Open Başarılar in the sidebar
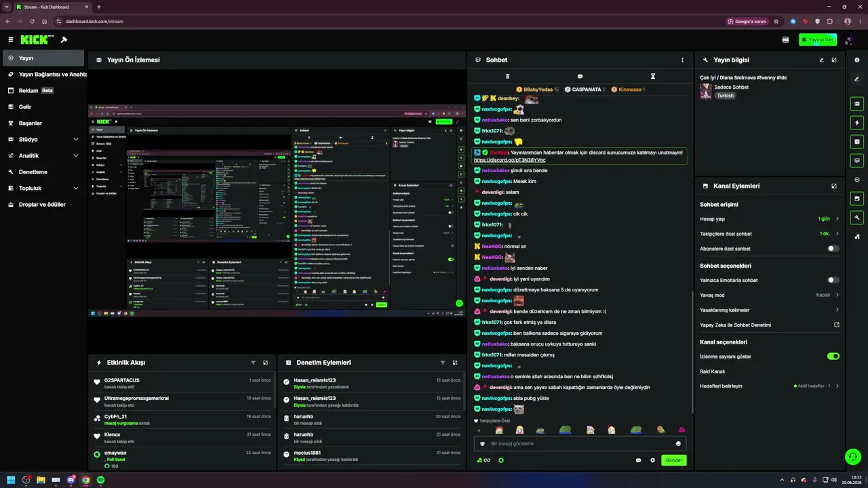This screenshot has height=488, width=868. tap(44, 123)
